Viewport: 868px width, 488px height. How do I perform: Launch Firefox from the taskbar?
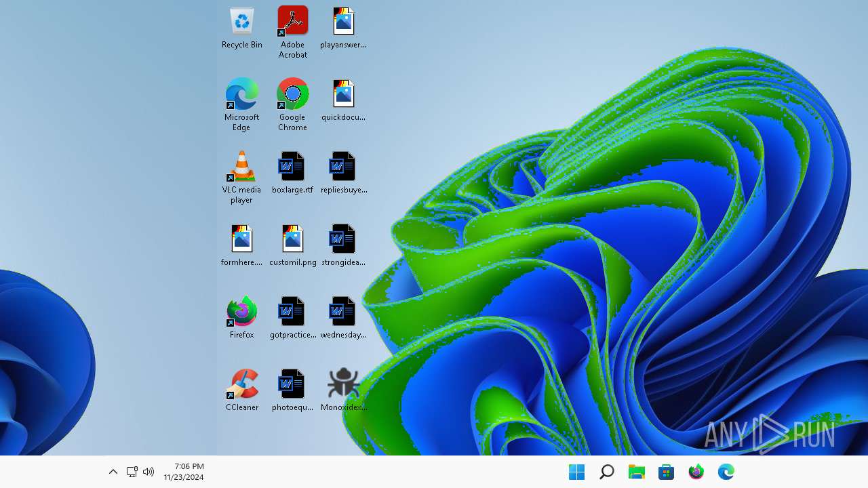[x=696, y=472]
